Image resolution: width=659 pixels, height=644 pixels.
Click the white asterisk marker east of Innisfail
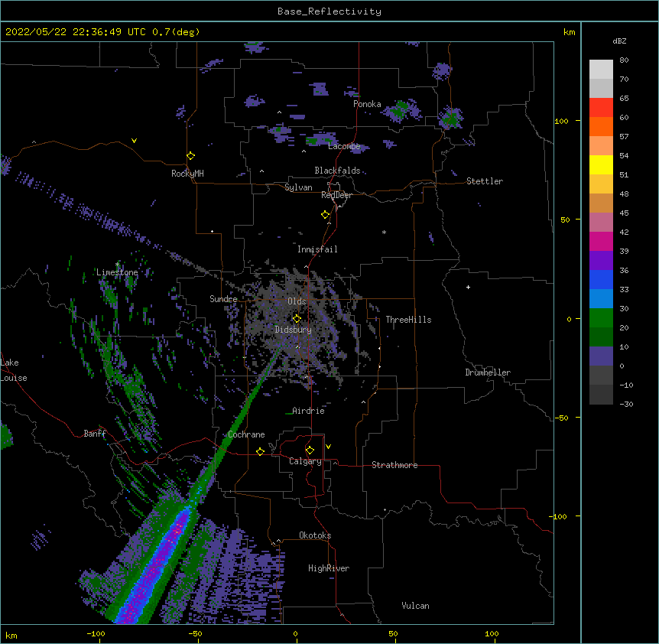tap(384, 233)
